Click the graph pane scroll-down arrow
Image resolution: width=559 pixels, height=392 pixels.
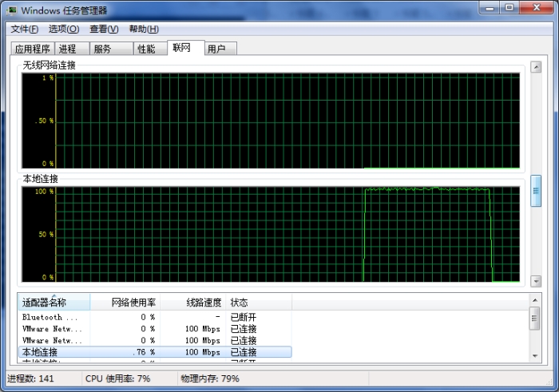(536, 281)
